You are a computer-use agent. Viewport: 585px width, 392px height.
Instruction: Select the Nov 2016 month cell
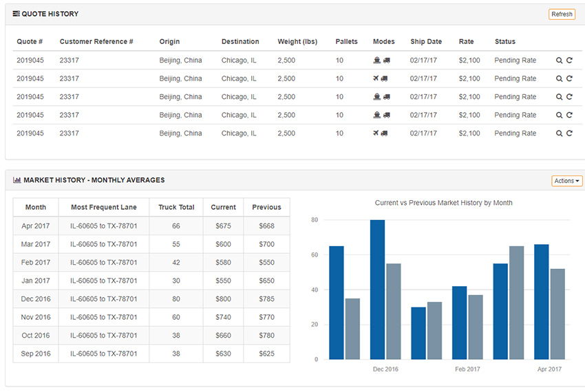[36, 317]
